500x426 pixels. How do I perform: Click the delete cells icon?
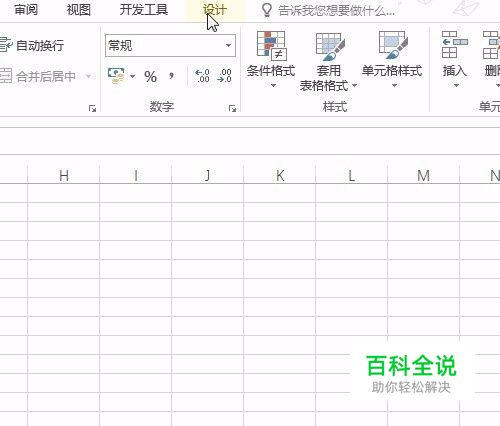point(492,45)
